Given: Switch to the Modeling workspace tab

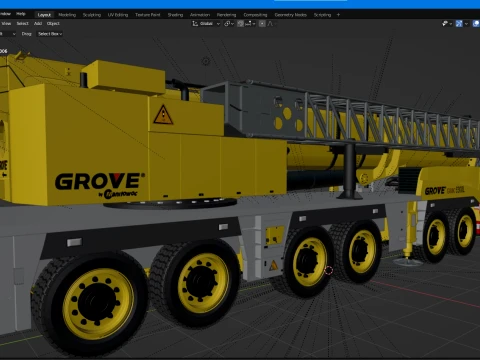Looking at the screenshot, I should [x=67, y=15].
